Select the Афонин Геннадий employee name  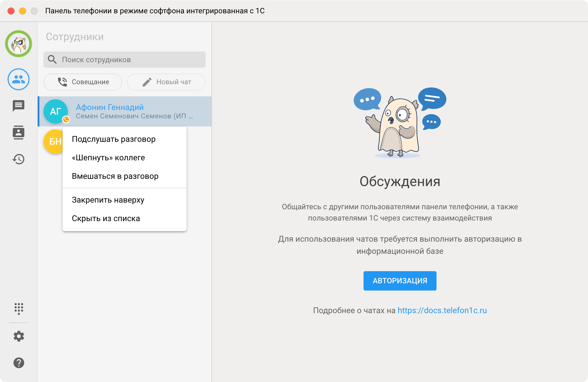[x=110, y=107]
